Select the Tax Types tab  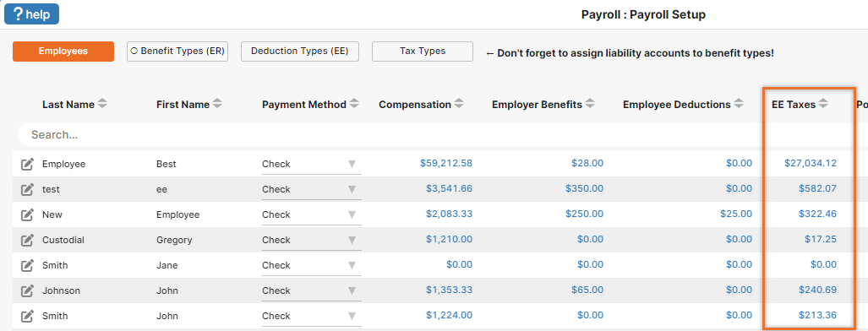coord(423,52)
